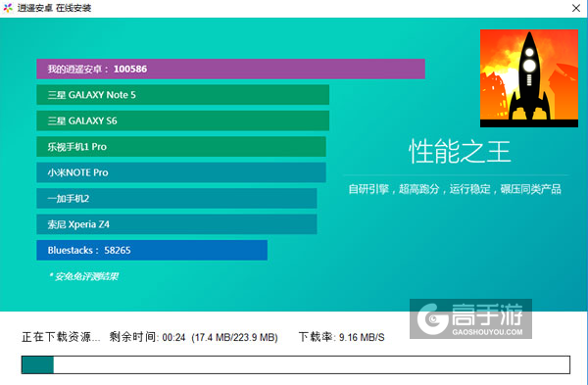Screen dimensions: 588x385
Task: Click the 逍遥安卓 app icon in title bar
Action: [8, 8]
